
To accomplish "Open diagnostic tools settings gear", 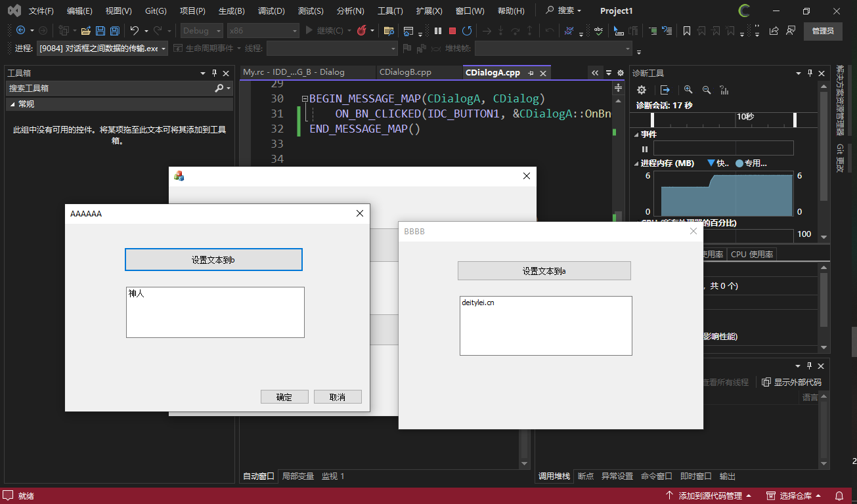I will [642, 90].
